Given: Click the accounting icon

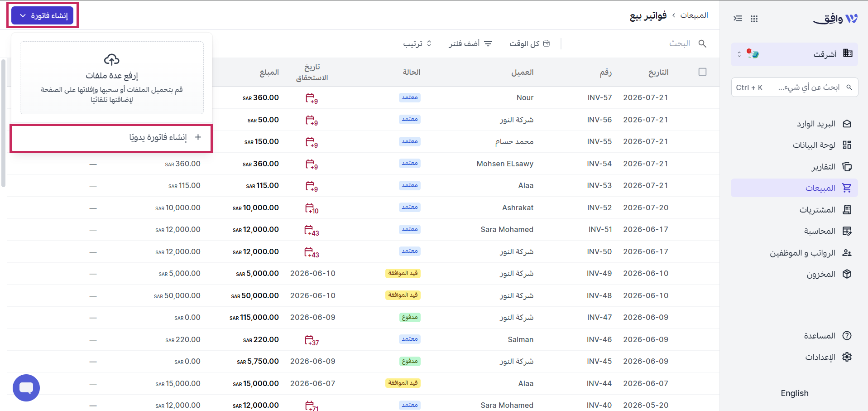Looking at the screenshot, I should click(847, 231).
